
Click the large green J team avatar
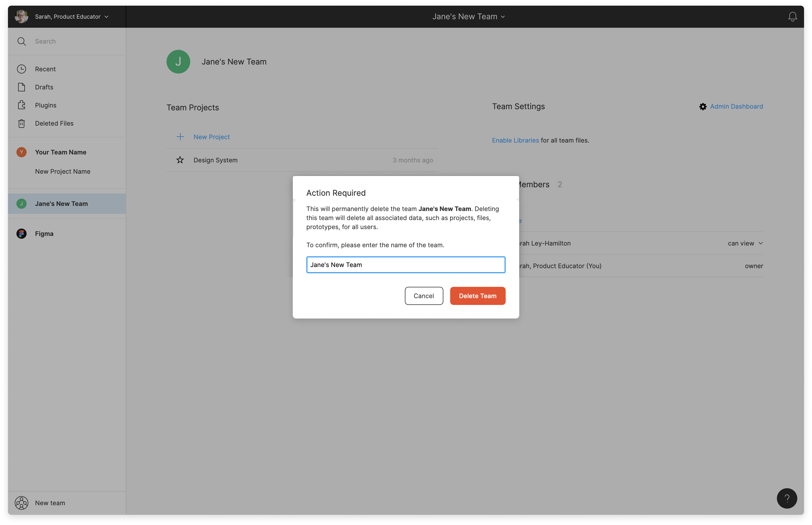(x=178, y=62)
